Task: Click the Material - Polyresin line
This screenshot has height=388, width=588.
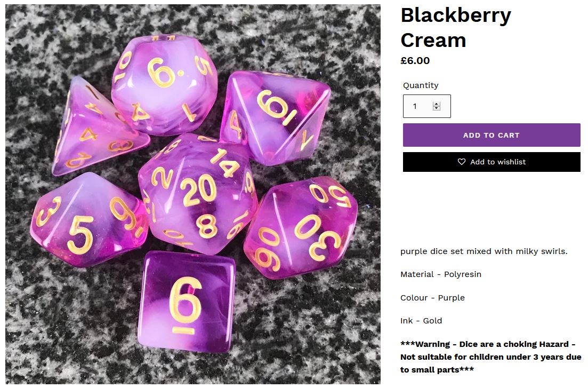Action: [x=441, y=274]
